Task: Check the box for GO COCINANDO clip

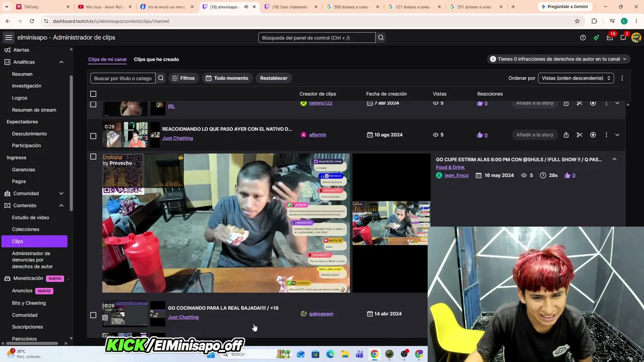Action: coord(93,315)
